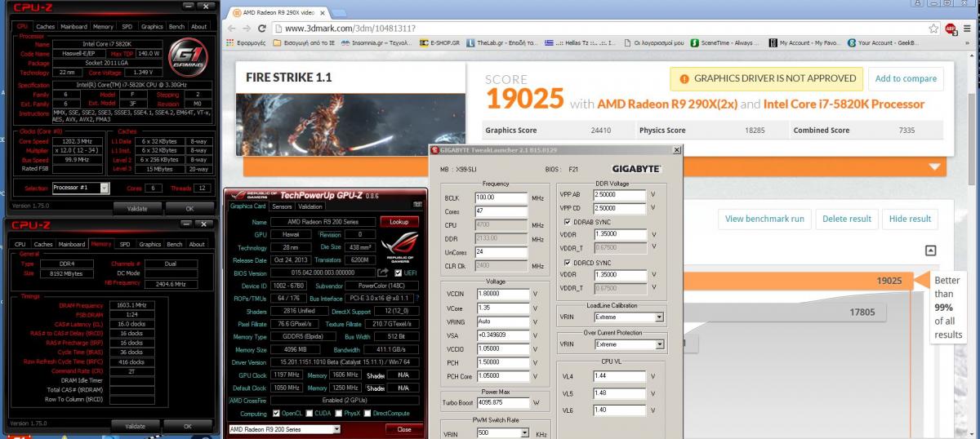Click the AMD Radeon R9 290X(2x) link
Screen dimensions: 980x439
tap(667, 104)
